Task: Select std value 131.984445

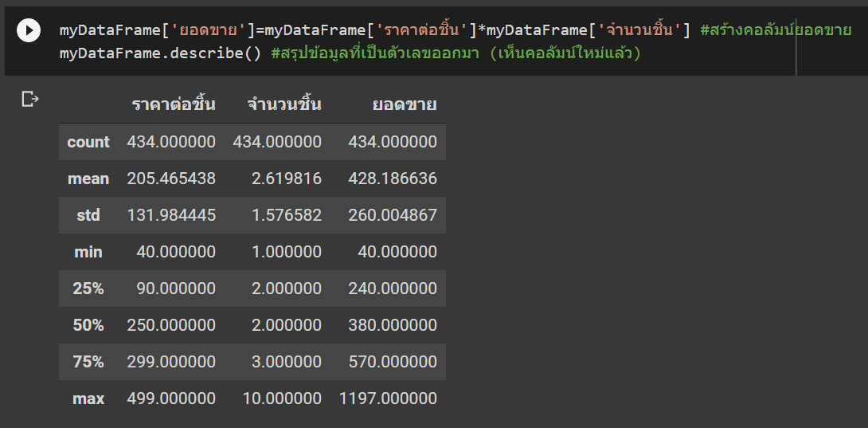Action: [x=171, y=215]
